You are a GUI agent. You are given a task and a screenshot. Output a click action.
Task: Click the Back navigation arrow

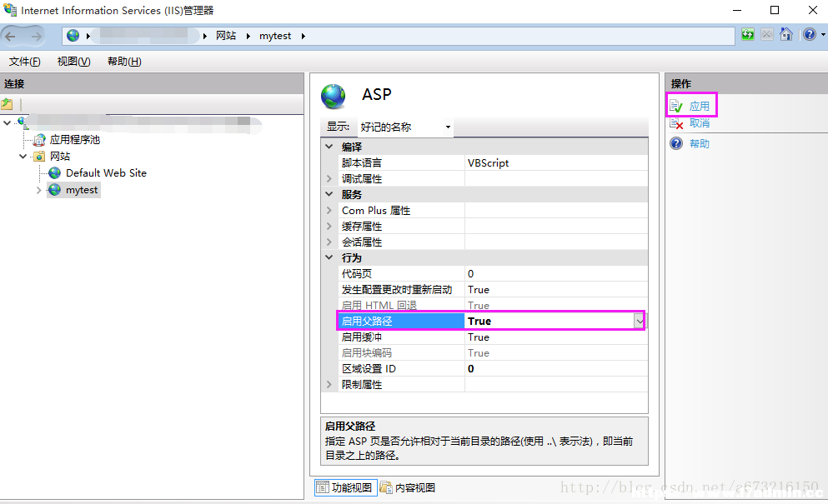coord(11,36)
